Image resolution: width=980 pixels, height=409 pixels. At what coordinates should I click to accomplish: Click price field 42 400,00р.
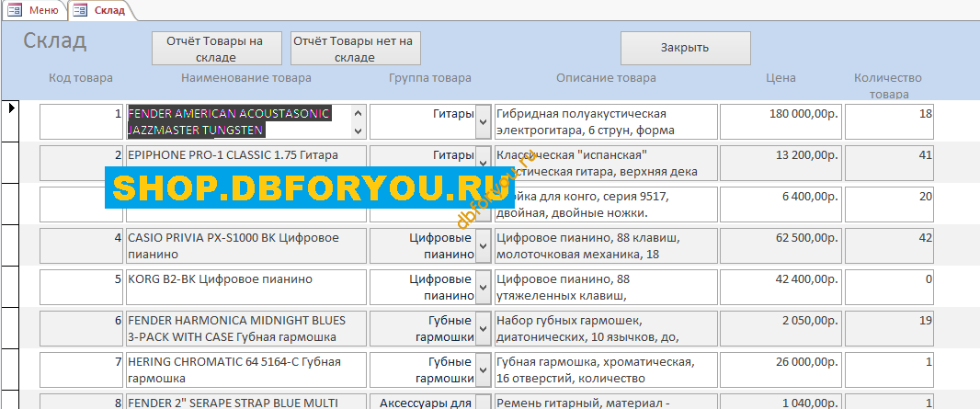[780, 288]
